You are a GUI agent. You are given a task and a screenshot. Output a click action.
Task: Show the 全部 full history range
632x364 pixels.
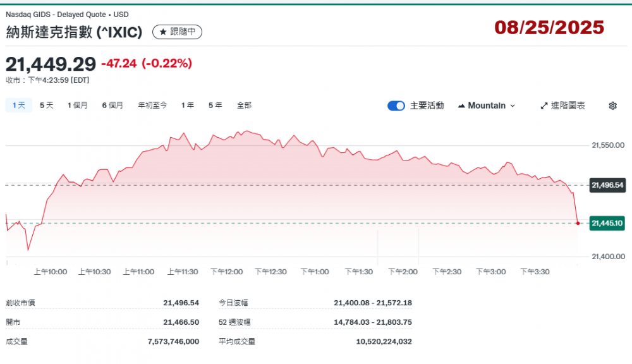coord(244,106)
